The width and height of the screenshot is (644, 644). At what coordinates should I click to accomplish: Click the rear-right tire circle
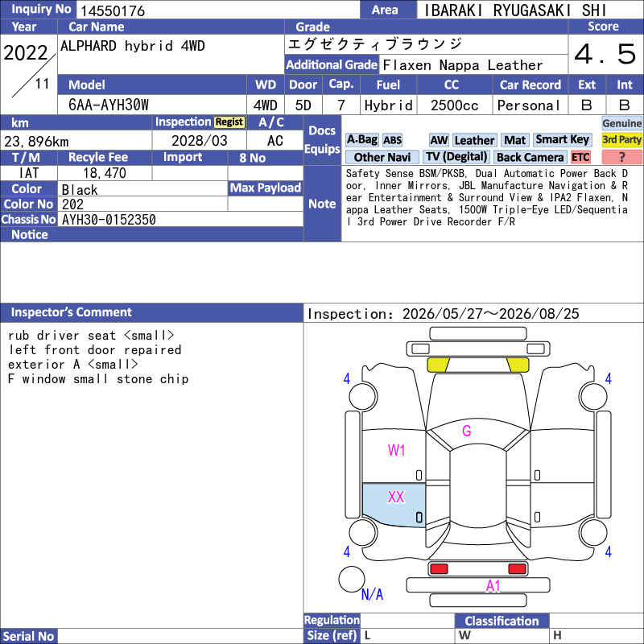pyautogui.click(x=593, y=533)
